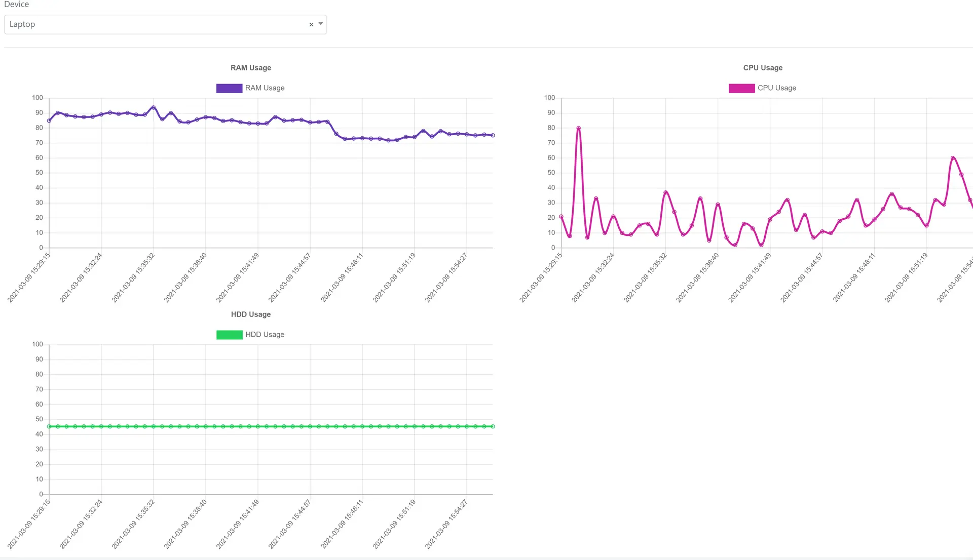Image resolution: width=973 pixels, height=560 pixels.
Task: Expand the Device dropdown arrow
Action: (x=321, y=24)
